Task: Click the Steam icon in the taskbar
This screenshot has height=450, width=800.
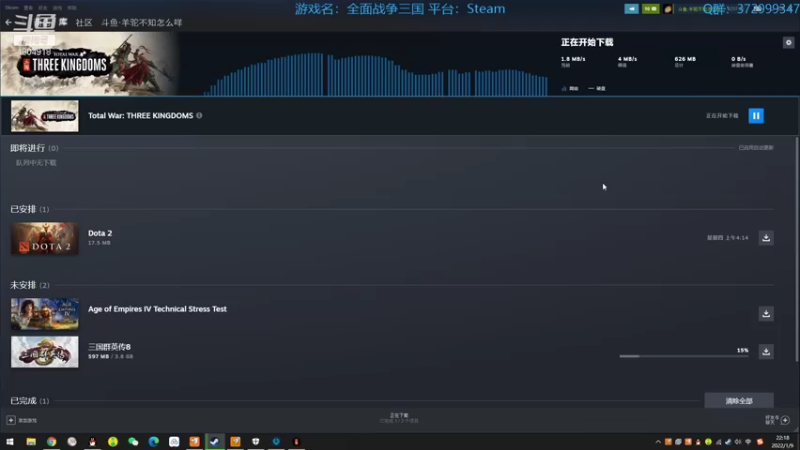Action: coord(215,441)
